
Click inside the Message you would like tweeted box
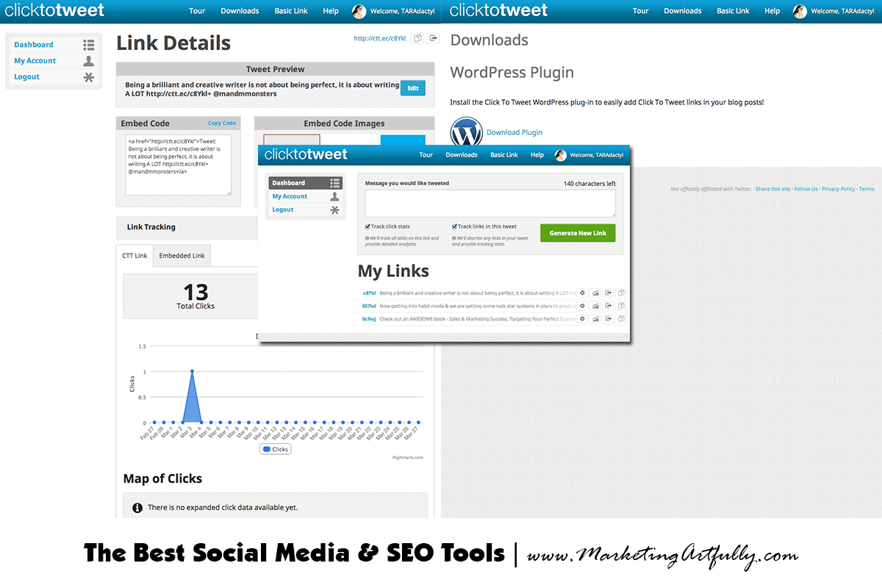(490, 204)
